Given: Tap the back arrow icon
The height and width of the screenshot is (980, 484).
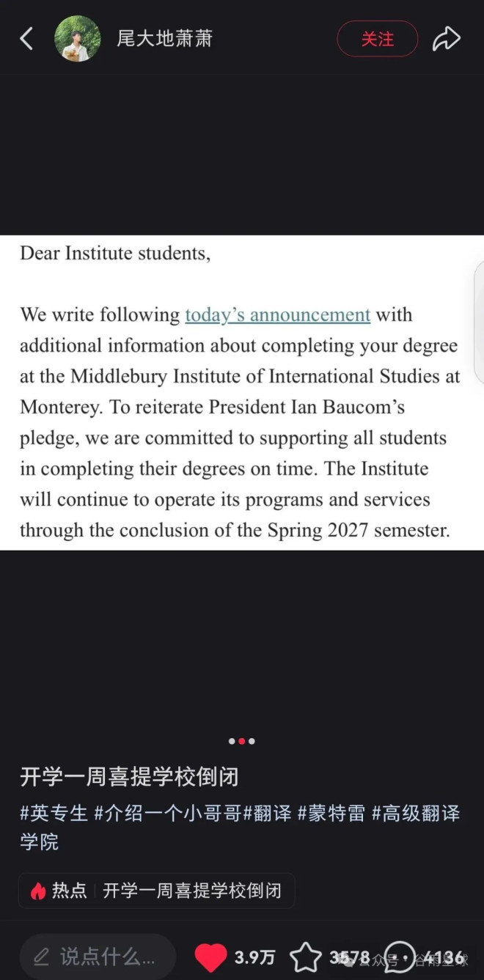Looking at the screenshot, I should pos(26,39).
